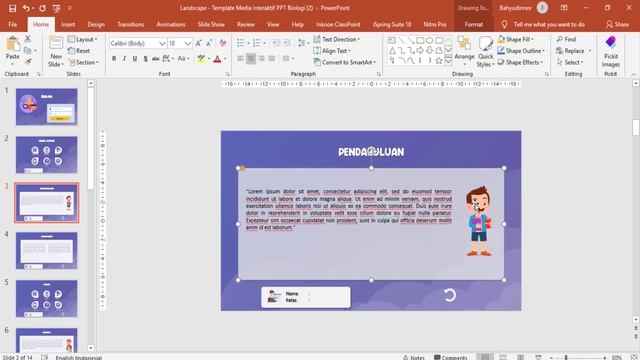This screenshot has height=360, width=640.
Task: Toggle Italic formatting
Action: (124, 59)
